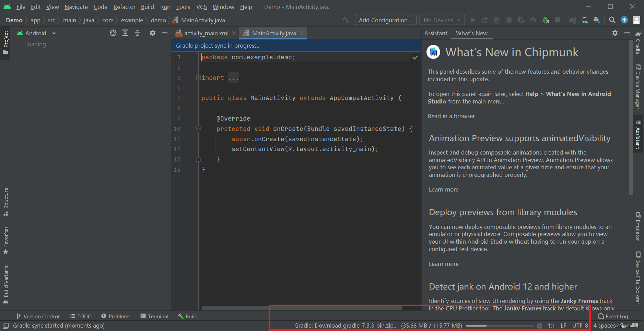
Task: Click the Profile app gauge icon
Action: [x=533, y=20]
